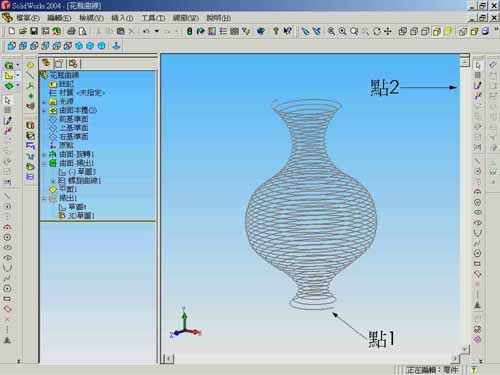Open the Undo history dropdown arrow
The width and height of the screenshot is (500, 375).
pyautogui.click(x=156, y=31)
